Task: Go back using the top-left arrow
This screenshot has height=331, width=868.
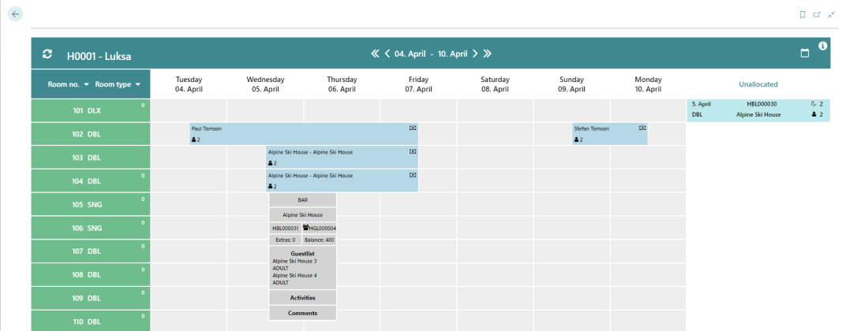Action: point(15,14)
